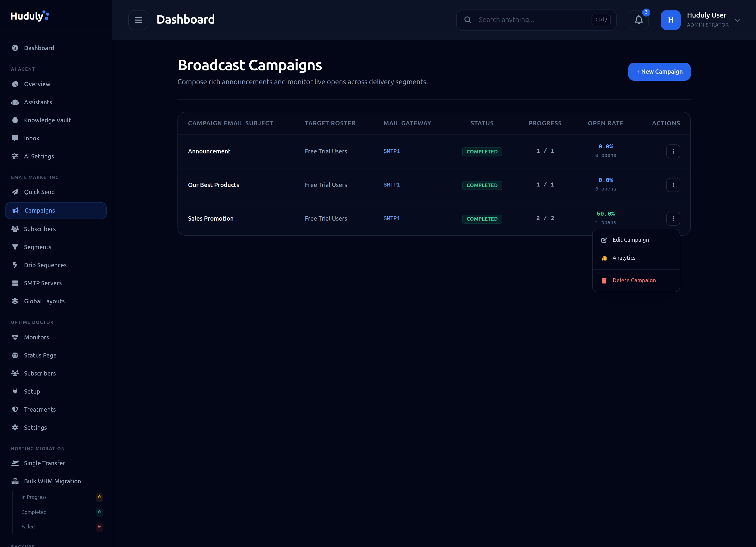
Task: Click SMTP1 gateway in Announcement row
Action: [x=392, y=151]
